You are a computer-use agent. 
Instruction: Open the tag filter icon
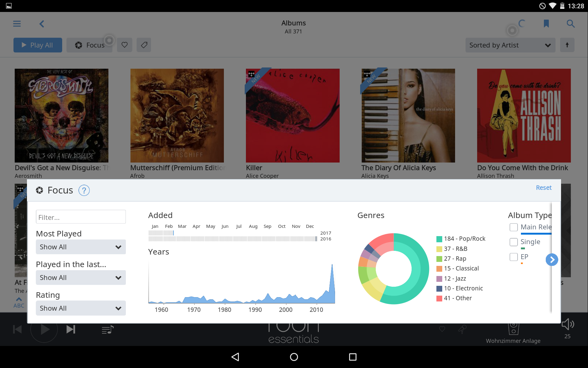[144, 45]
